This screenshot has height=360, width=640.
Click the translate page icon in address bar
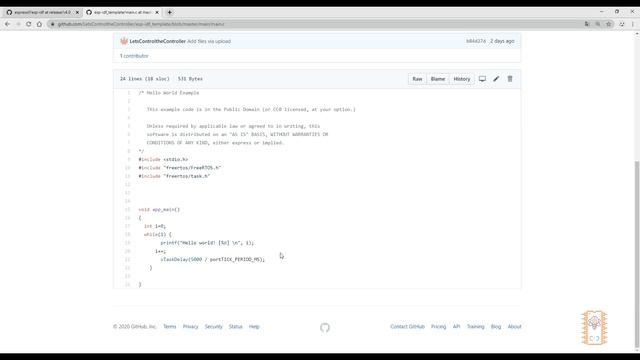(587, 24)
